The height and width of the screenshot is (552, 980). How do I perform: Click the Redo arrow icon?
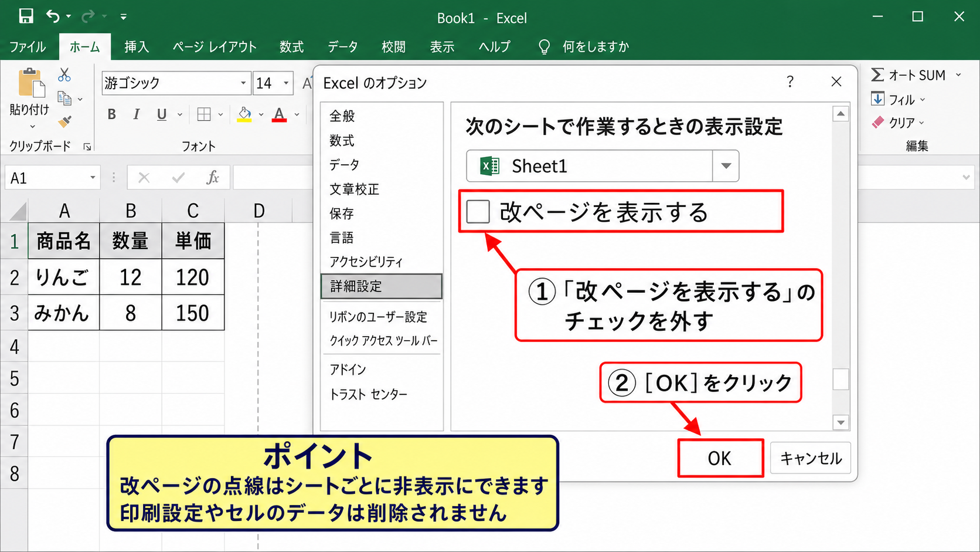88,16
